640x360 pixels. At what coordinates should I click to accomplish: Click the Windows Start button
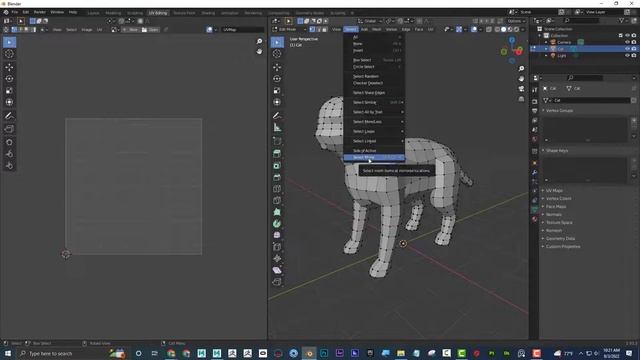(8, 353)
